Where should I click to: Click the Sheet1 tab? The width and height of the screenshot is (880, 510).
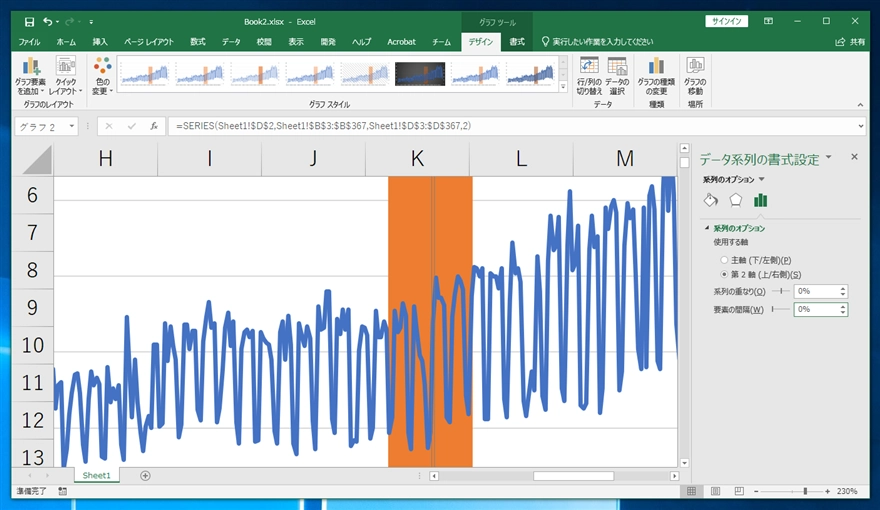(x=97, y=475)
